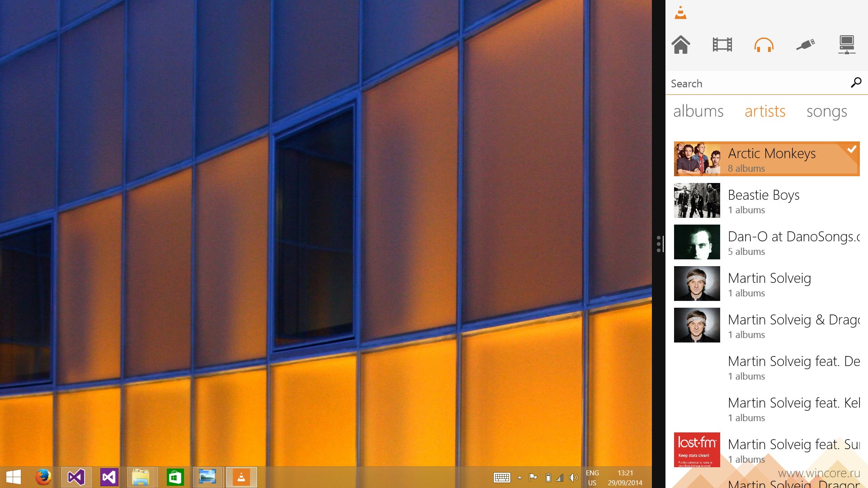The width and height of the screenshot is (868, 488).
Task: Click the search magnifier icon
Action: (856, 83)
